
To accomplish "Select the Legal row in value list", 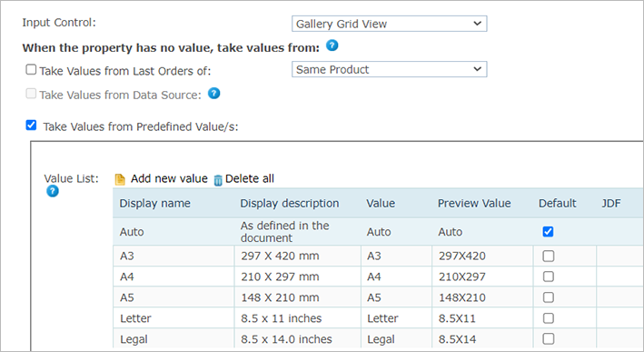I will click(378, 339).
